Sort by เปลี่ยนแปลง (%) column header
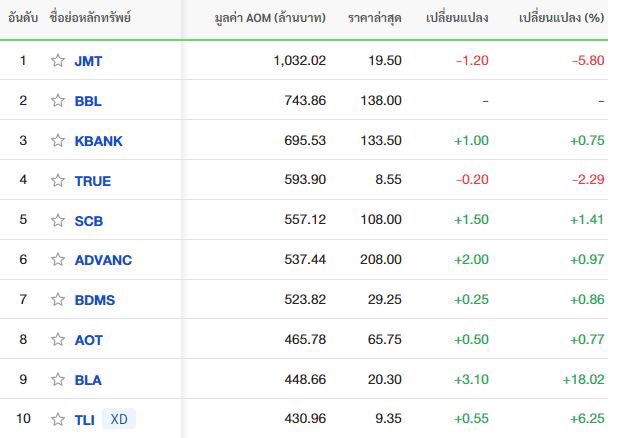629x438 pixels. click(562, 18)
